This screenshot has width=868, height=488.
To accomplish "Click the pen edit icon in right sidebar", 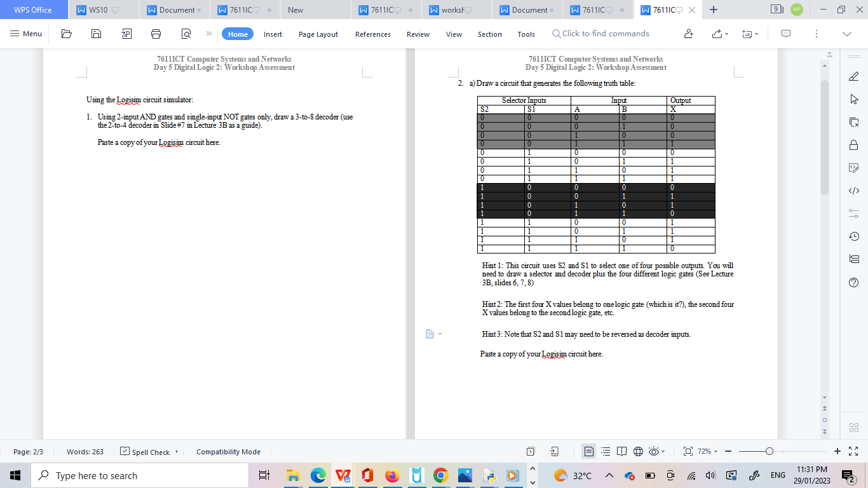I will pyautogui.click(x=854, y=76).
